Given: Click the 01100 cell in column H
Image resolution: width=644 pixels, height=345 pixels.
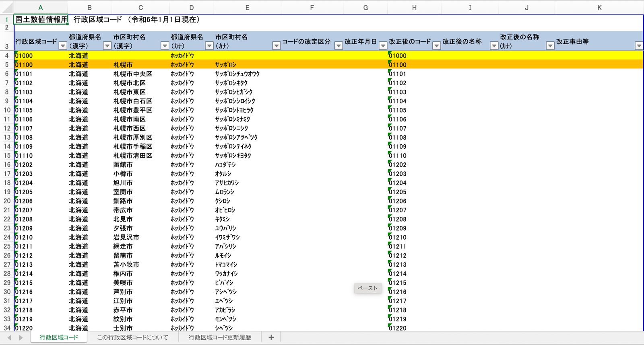Looking at the screenshot, I should [x=414, y=65].
